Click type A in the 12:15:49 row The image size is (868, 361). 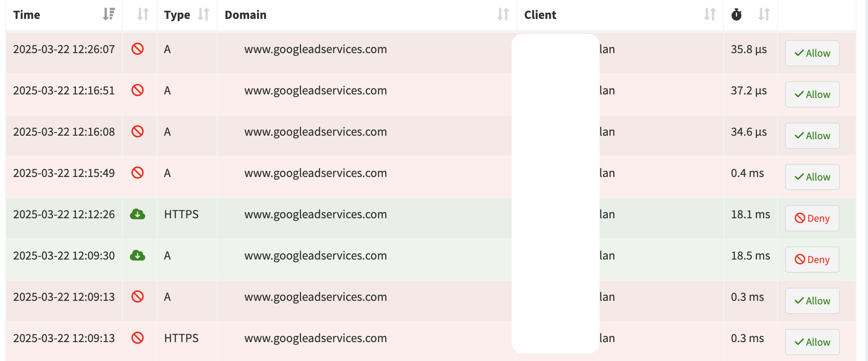167,173
